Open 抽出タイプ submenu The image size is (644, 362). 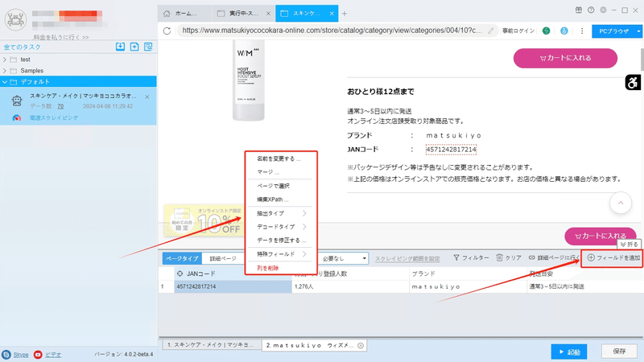pos(281,213)
